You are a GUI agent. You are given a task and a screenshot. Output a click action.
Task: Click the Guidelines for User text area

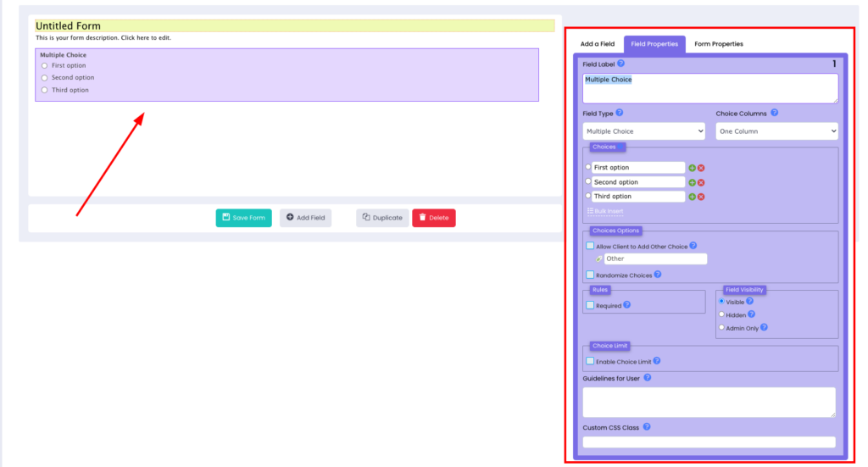coord(709,402)
